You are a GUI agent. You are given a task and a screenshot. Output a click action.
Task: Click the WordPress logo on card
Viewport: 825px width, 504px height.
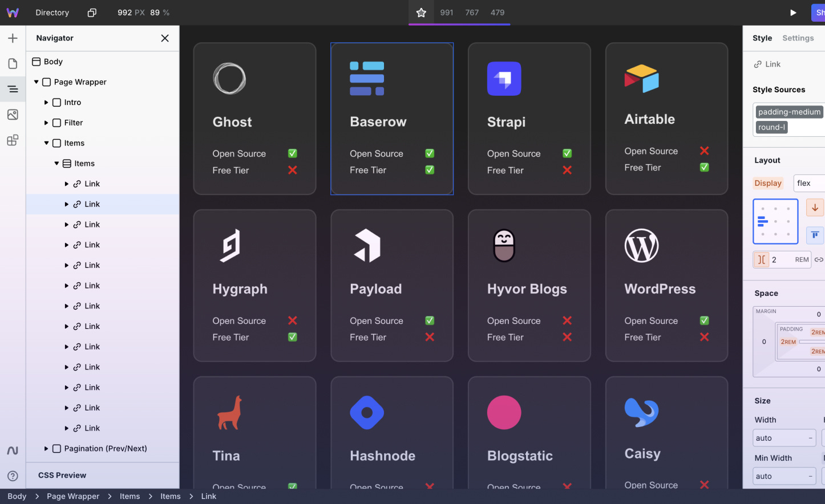pyautogui.click(x=641, y=246)
